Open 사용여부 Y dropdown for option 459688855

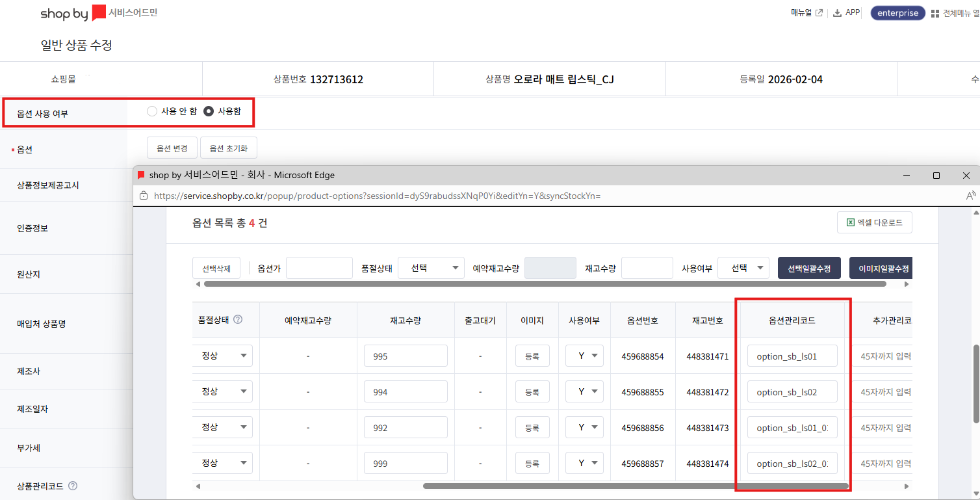tap(585, 391)
